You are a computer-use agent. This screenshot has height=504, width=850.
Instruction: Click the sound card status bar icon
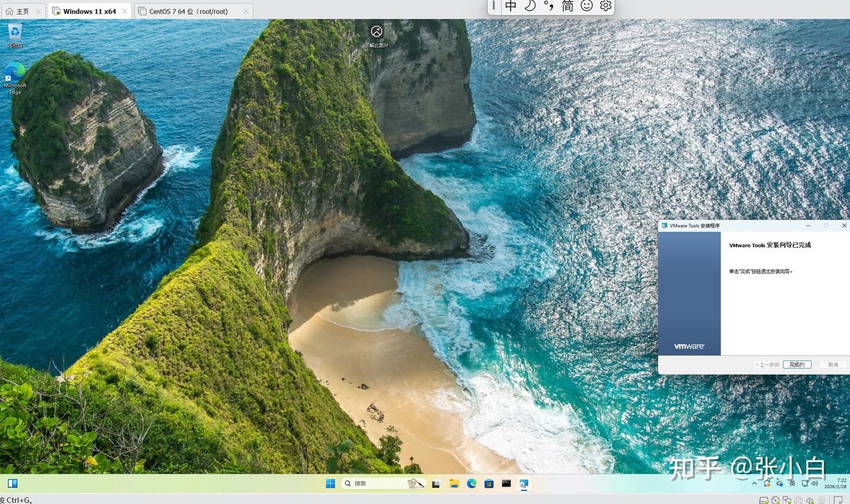(x=810, y=500)
